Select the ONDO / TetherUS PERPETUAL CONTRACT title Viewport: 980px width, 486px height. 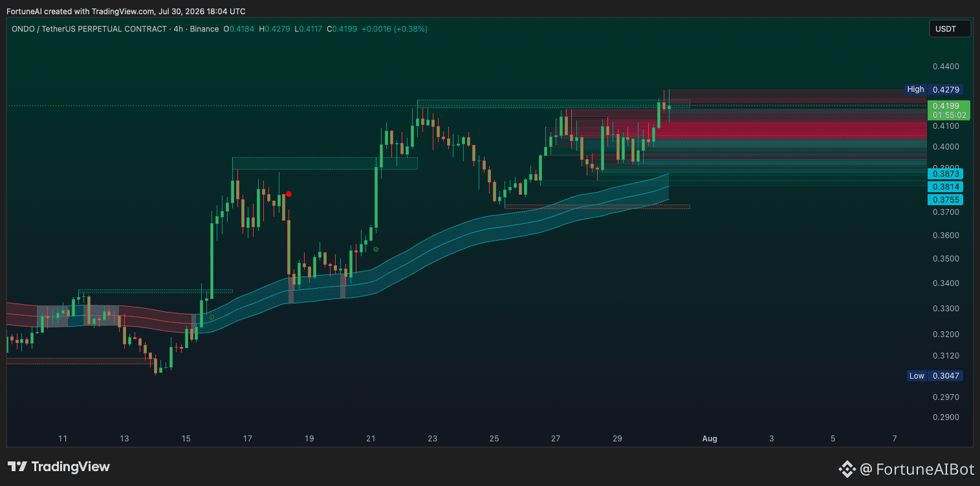point(89,29)
